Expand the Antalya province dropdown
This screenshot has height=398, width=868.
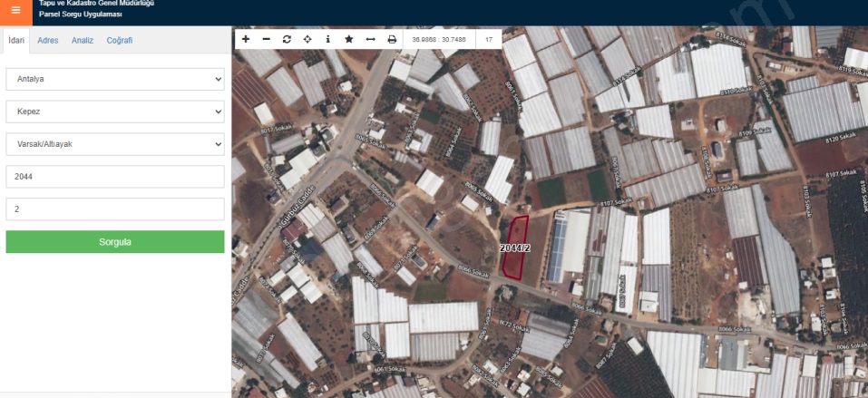pyautogui.click(x=114, y=79)
